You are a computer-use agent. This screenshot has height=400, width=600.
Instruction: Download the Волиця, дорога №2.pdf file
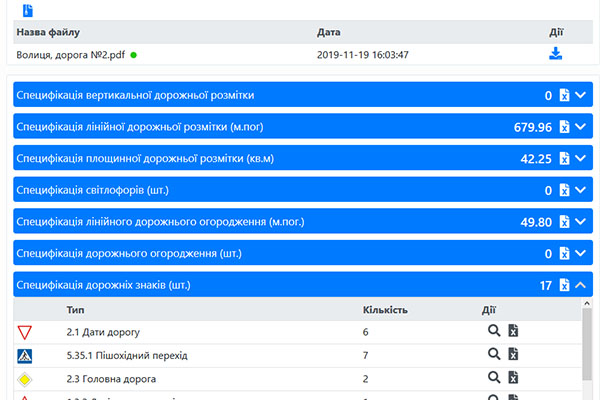coord(555,54)
